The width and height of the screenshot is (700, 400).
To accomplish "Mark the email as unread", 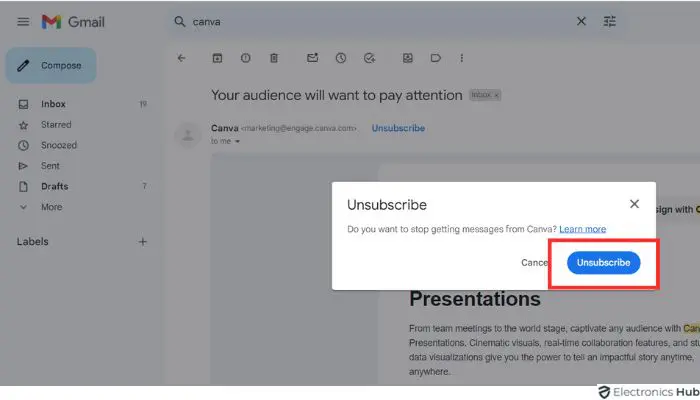I will (x=313, y=58).
